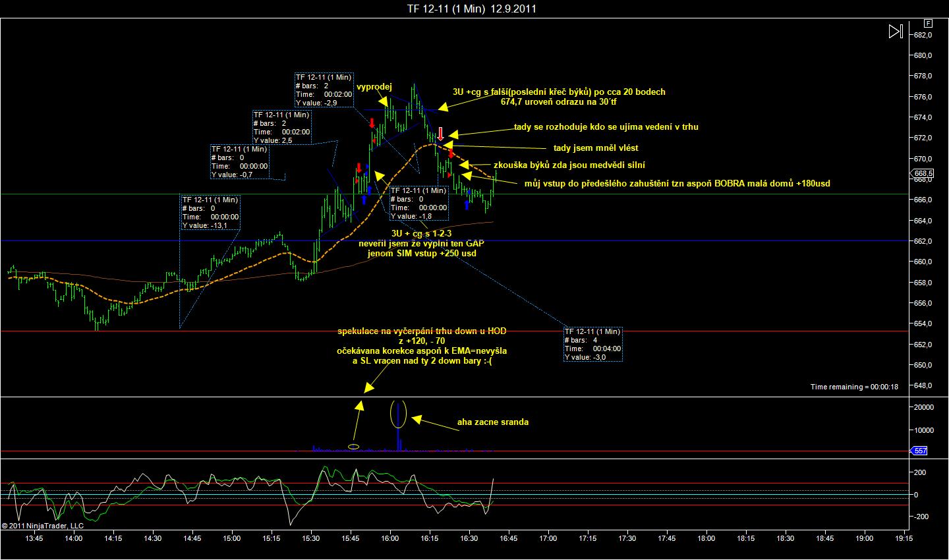Click the 13:45 time axis label

(x=34, y=538)
